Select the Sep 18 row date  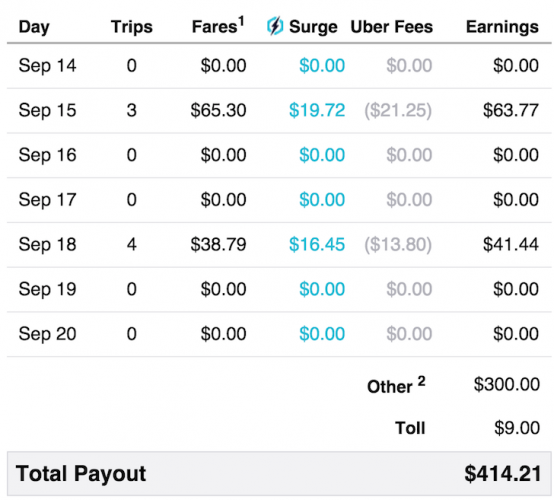tap(47, 245)
